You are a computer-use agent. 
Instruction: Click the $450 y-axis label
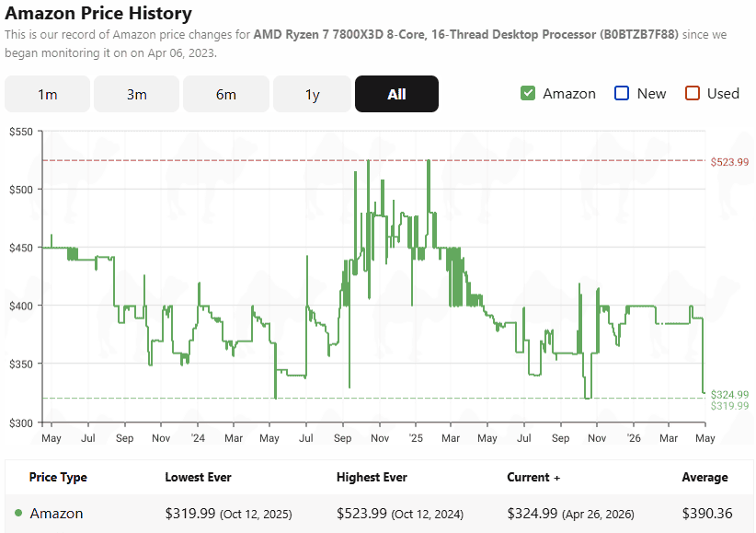pyautogui.click(x=21, y=249)
